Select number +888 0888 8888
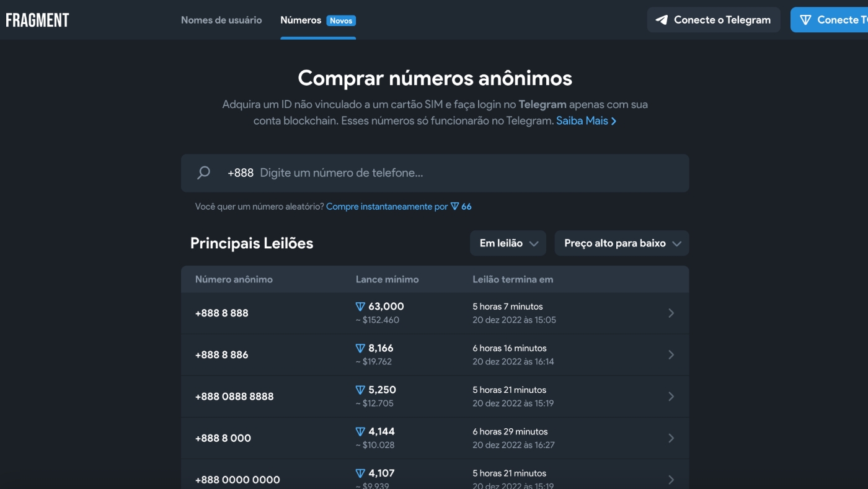The image size is (868, 489). tap(234, 397)
